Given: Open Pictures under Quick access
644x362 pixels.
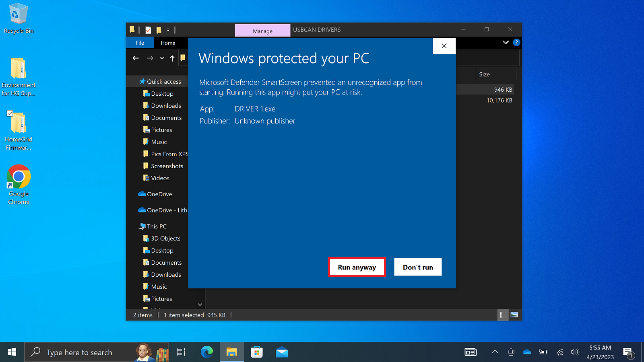Looking at the screenshot, I should (x=157, y=130).
